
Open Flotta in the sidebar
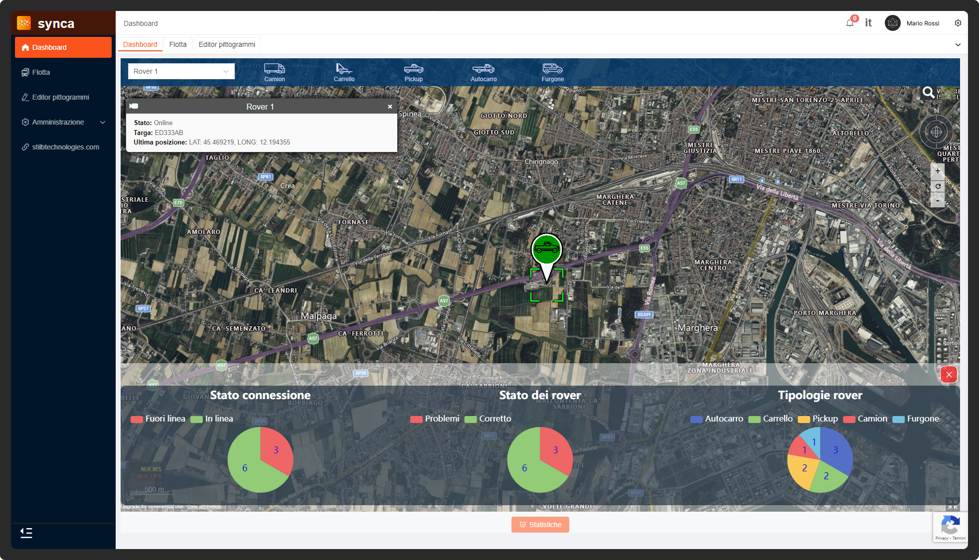tap(63, 72)
